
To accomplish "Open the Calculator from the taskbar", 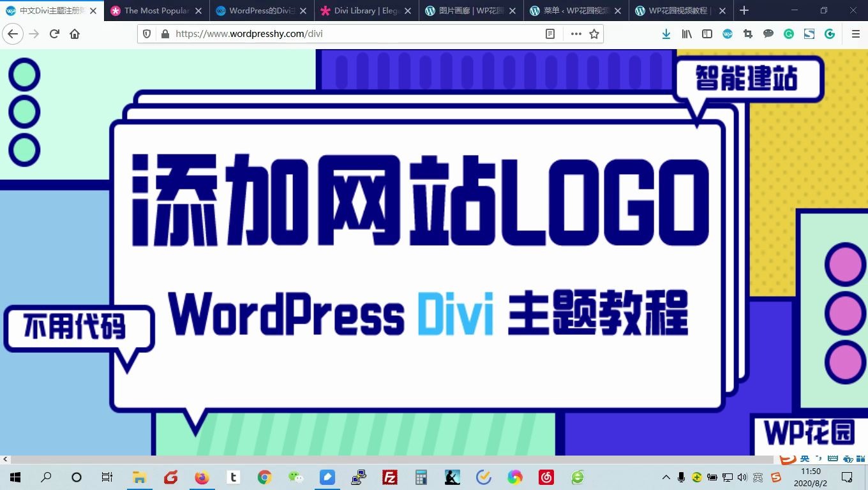I will [421, 477].
